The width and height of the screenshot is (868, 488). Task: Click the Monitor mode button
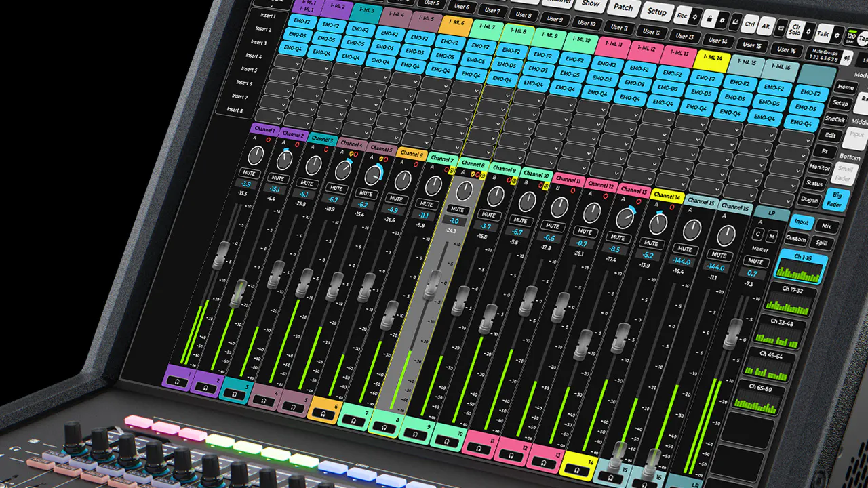point(819,167)
